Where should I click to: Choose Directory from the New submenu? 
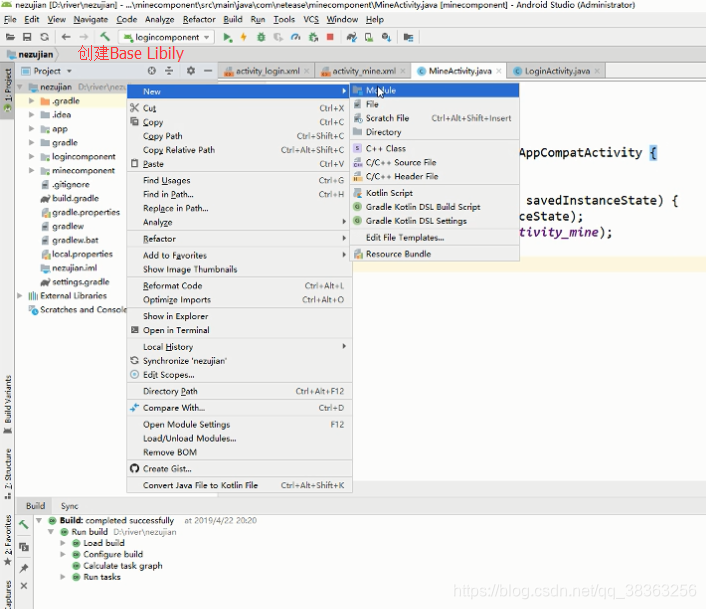[x=435, y=132]
